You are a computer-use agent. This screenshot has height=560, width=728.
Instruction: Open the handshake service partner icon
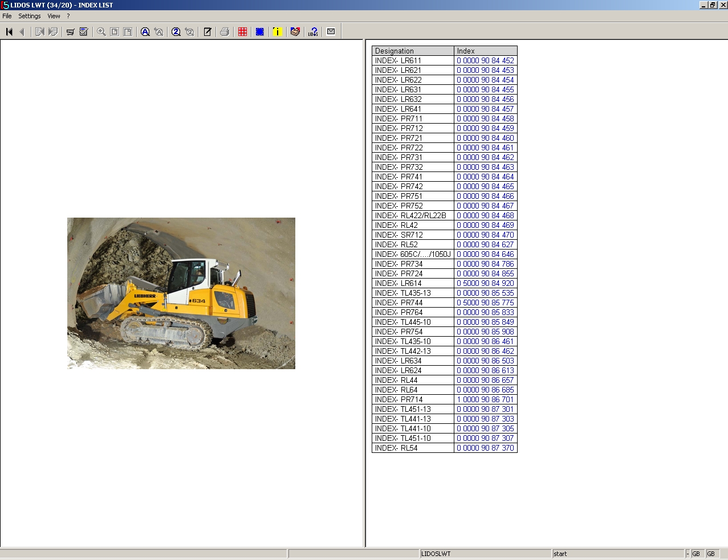click(295, 31)
